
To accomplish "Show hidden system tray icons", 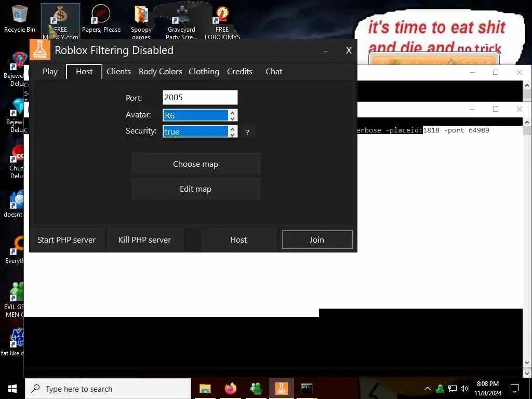I will coord(428,389).
